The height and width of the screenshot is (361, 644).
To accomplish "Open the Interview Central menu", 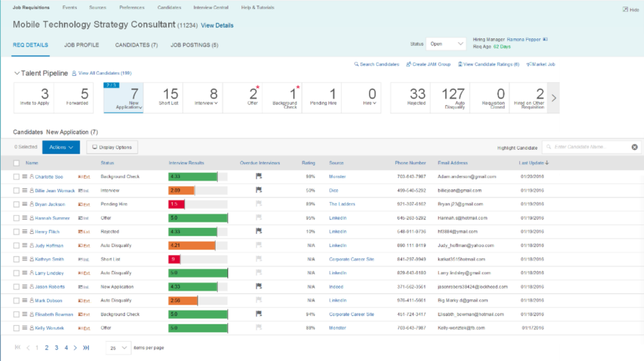I will (211, 7).
